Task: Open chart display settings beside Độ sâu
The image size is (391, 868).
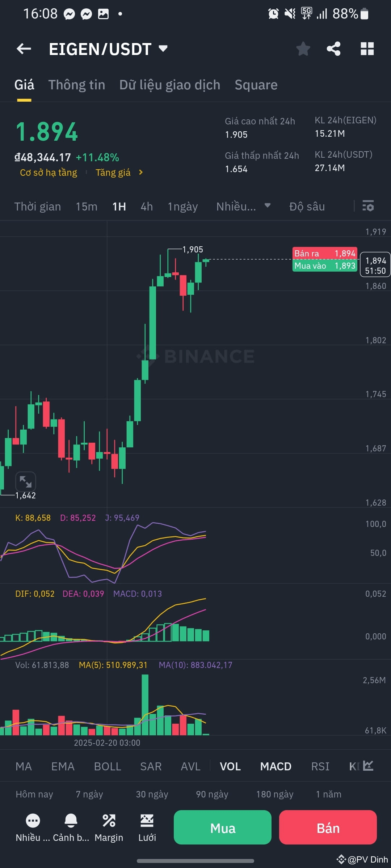Action: pos(368,207)
